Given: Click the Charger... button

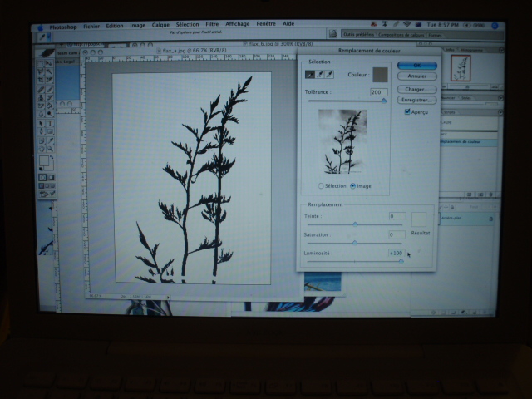Looking at the screenshot, I should 416,90.
